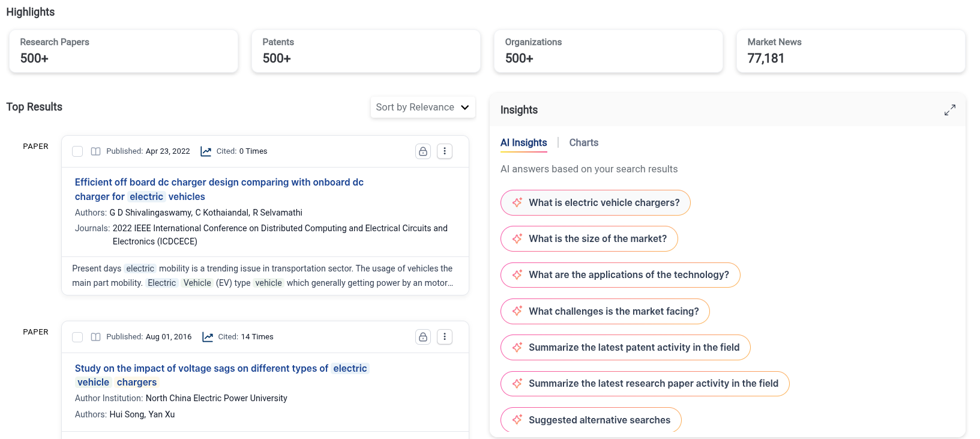The height and width of the screenshot is (439, 980).
Task: Open the Organizations 500+ highlight card
Action: click(609, 51)
